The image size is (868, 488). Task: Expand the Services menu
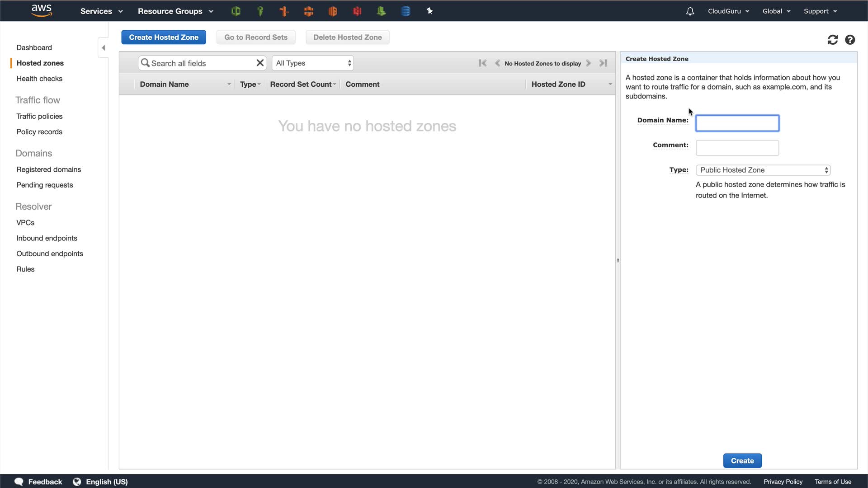coord(101,11)
